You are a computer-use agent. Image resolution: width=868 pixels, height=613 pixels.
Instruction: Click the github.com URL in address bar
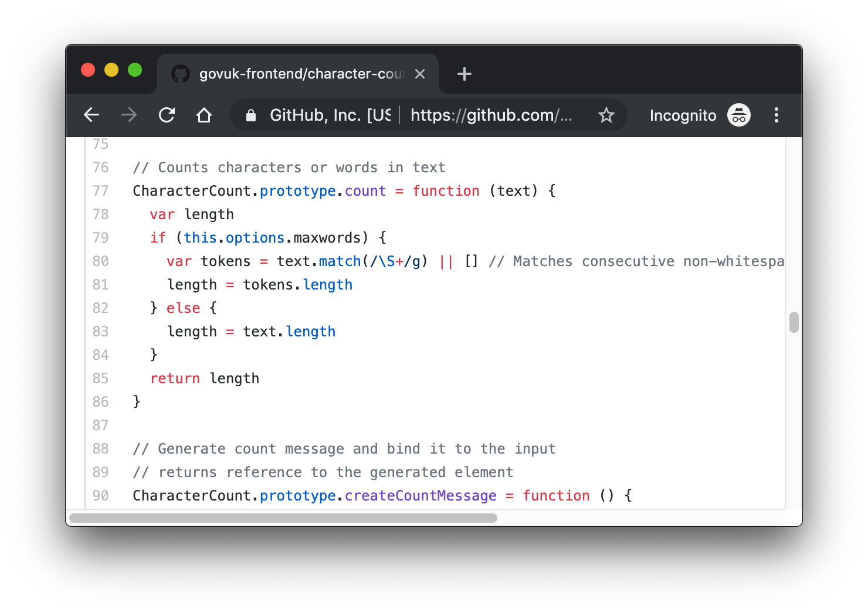point(491,115)
